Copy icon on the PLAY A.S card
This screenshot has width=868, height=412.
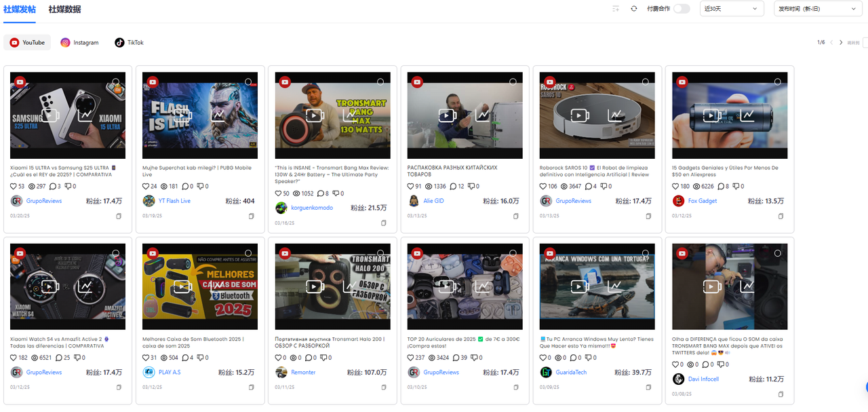(x=251, y=388)
